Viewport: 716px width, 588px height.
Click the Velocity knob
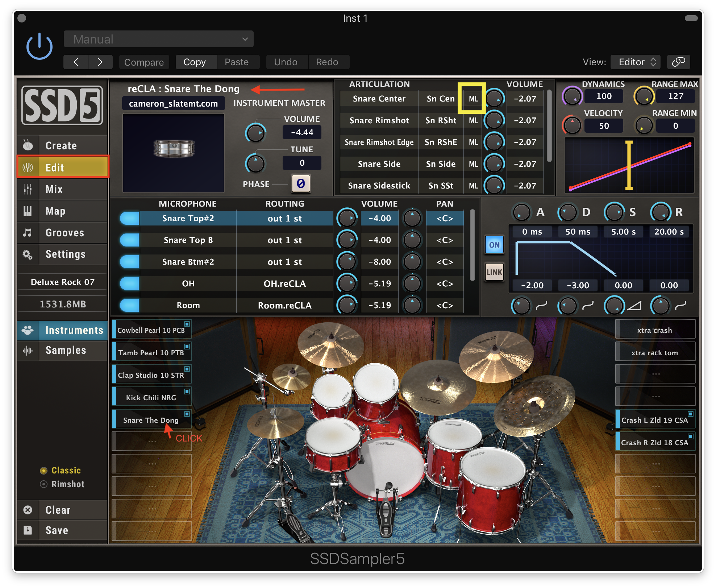pyautogui.click(x=572, y=126)
